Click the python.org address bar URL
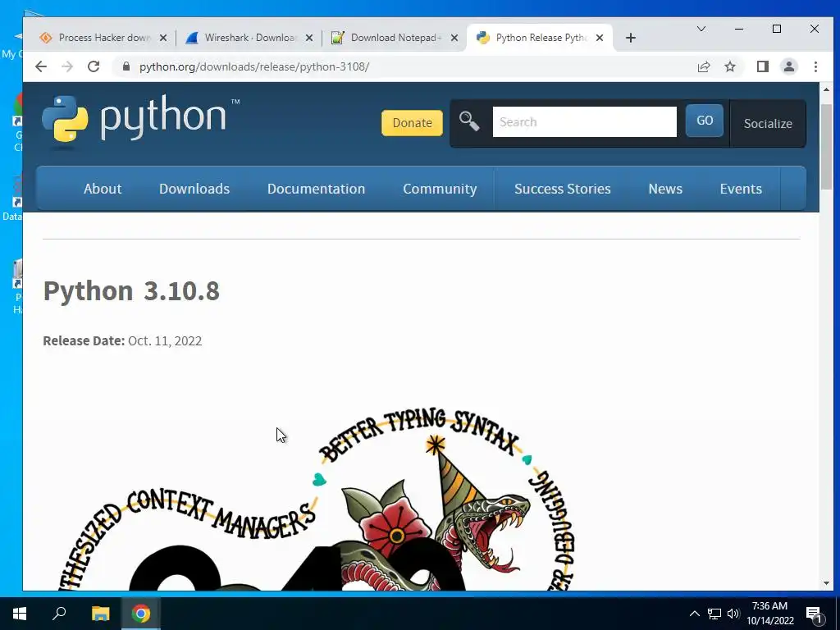840x630 pixels. tap(254, 66)
